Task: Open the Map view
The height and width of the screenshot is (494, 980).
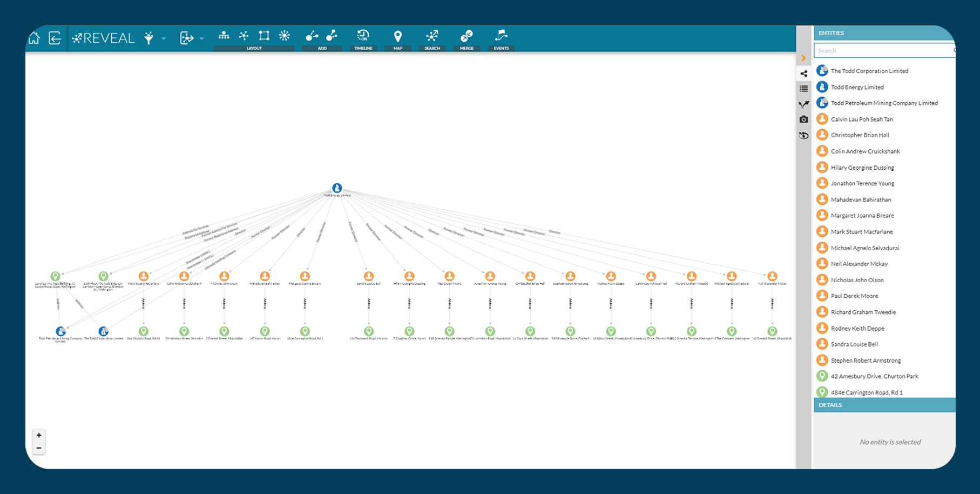Action: [398, 37]
